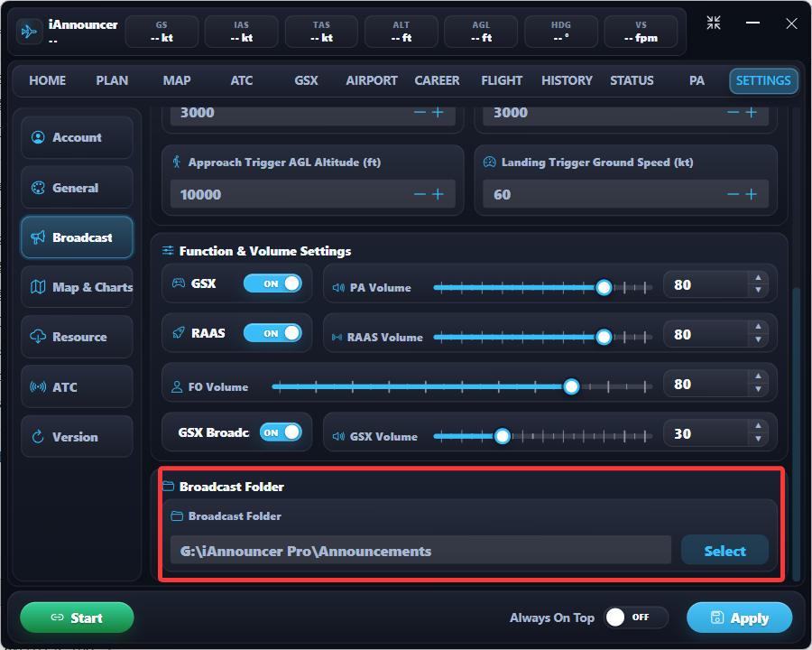Image resolution: width=812 pixels, height=650 pixels.
Task: Lower GSX Volume value with down arrow
Action: coord(758,439)
